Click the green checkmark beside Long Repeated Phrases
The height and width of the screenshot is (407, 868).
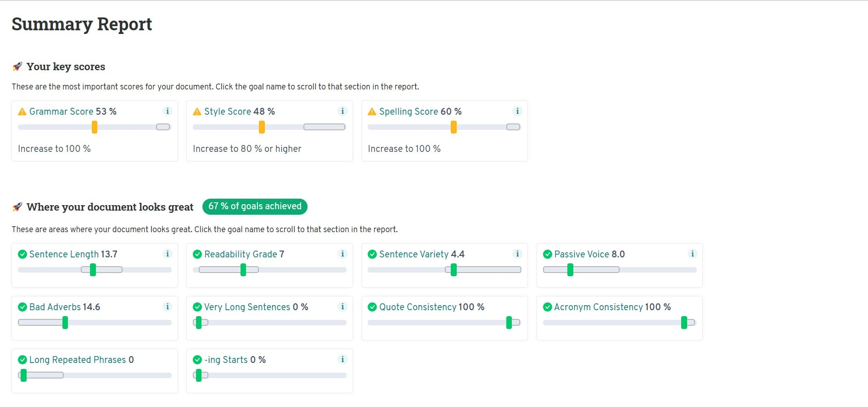click(x=22, y=360)
